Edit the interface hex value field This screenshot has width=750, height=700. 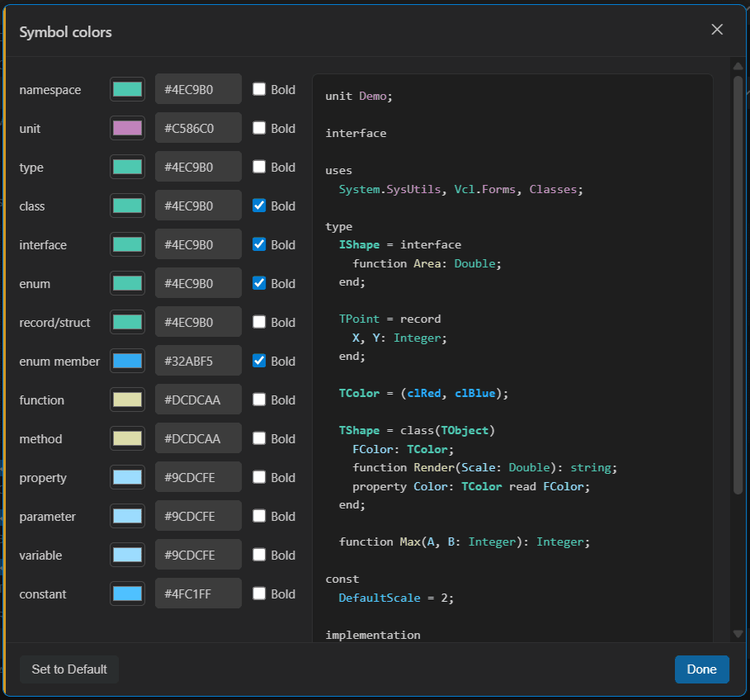pos(198,244)
